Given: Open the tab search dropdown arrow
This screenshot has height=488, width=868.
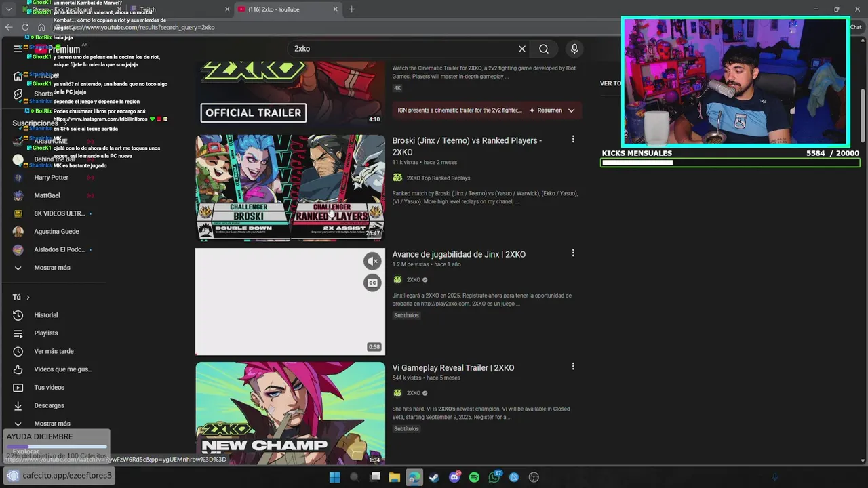Looking at the screenshot, I should (x=9, y=9).
